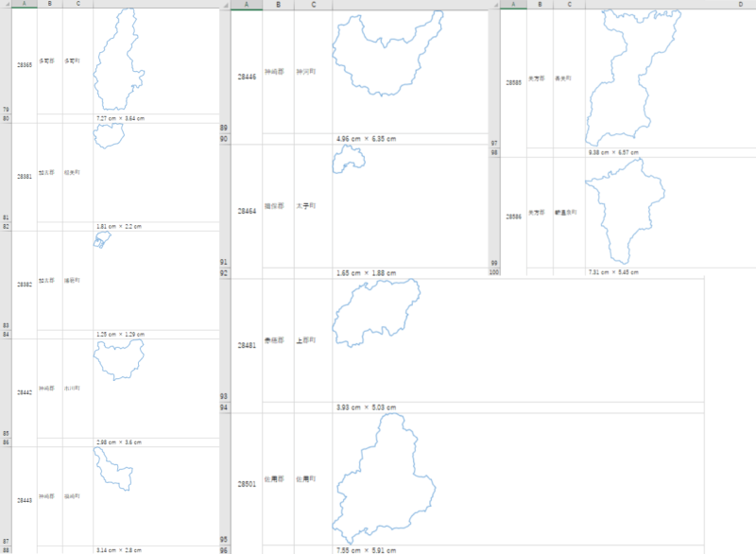
Task: Select the outline shape beside code 28585
Action: [x=633, y=78]
